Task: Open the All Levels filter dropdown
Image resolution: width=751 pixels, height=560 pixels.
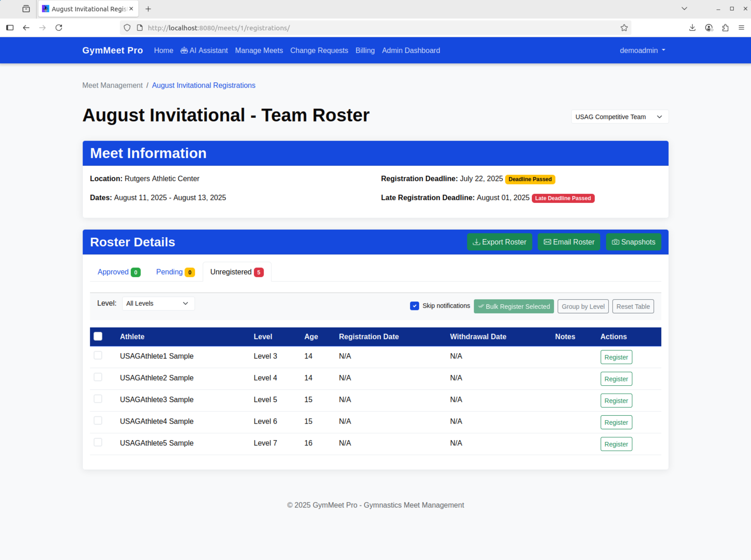Action: (x=158, y=303)
